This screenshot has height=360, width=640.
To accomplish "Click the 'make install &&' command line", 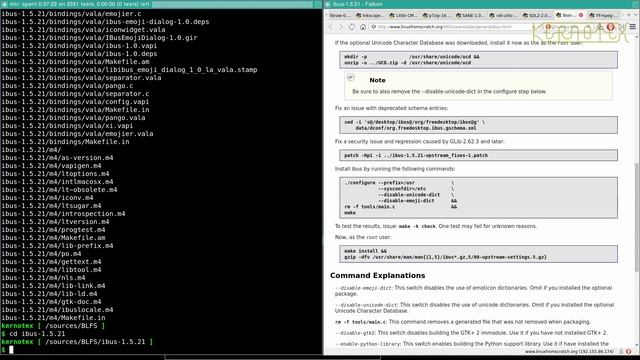I will tap(365, 251).
